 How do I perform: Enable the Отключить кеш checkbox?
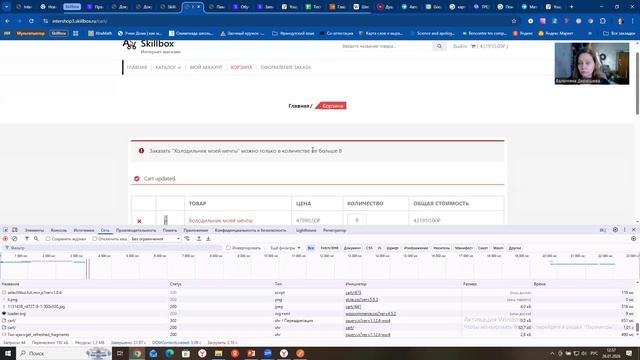[95, 239]
